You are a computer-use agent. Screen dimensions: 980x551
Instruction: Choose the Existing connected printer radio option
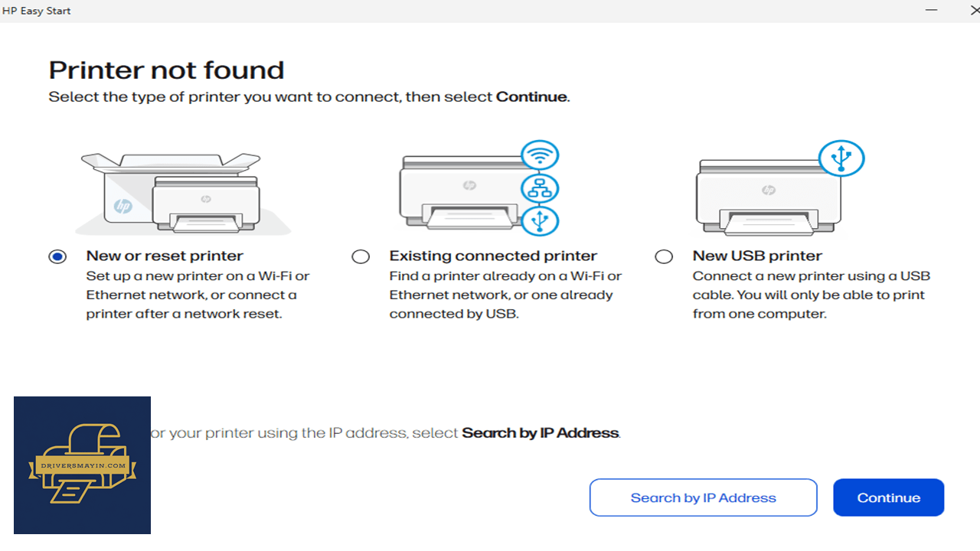[361, 256]
